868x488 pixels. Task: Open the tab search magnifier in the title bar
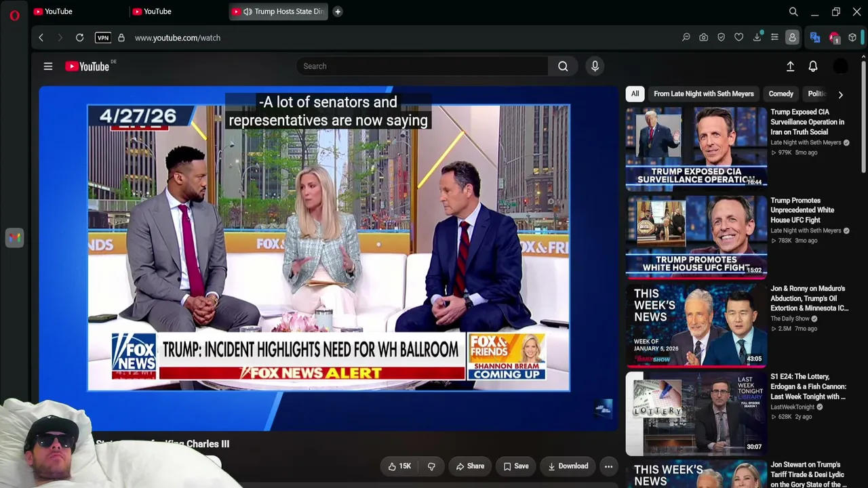tap(793, 12)
